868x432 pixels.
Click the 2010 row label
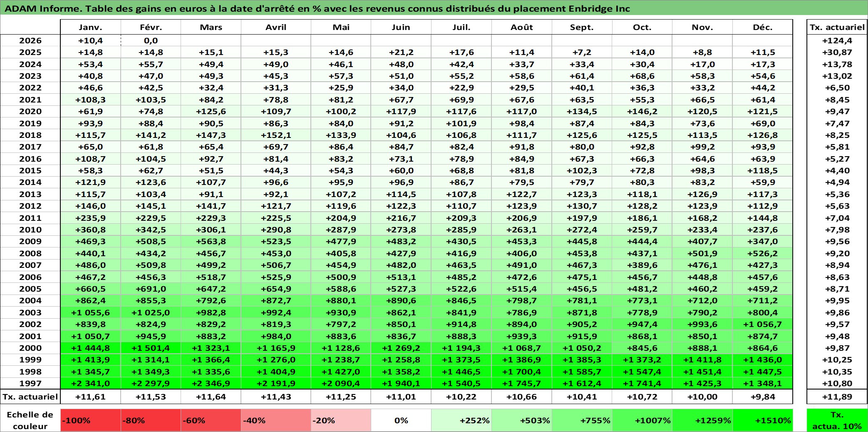(x=30, y=230)
